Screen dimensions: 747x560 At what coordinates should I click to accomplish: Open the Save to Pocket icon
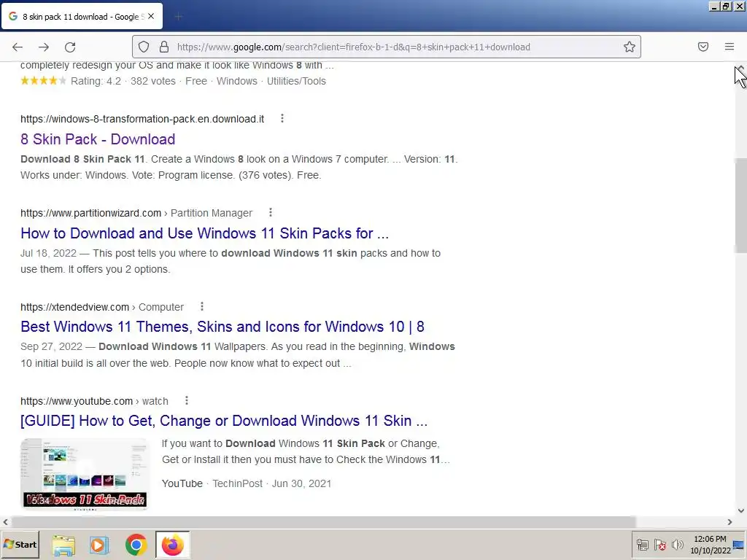coord(703,47)
